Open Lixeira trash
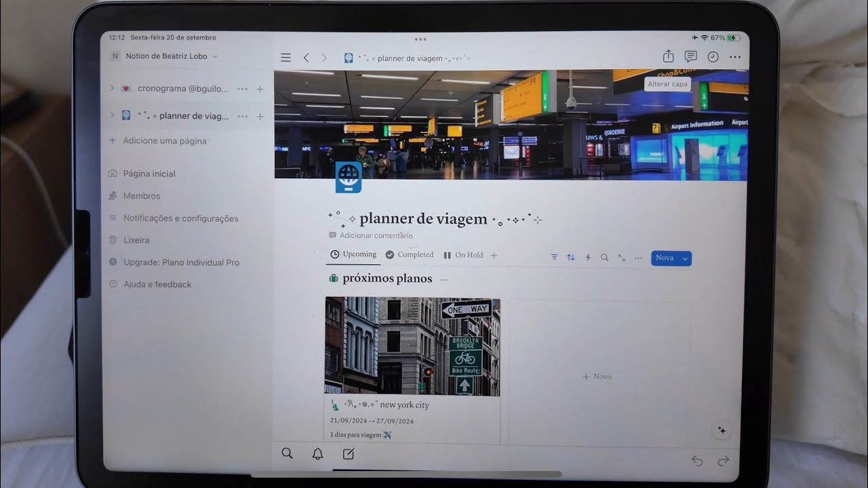The image size is (868, 488). click(x=130, y=240)
